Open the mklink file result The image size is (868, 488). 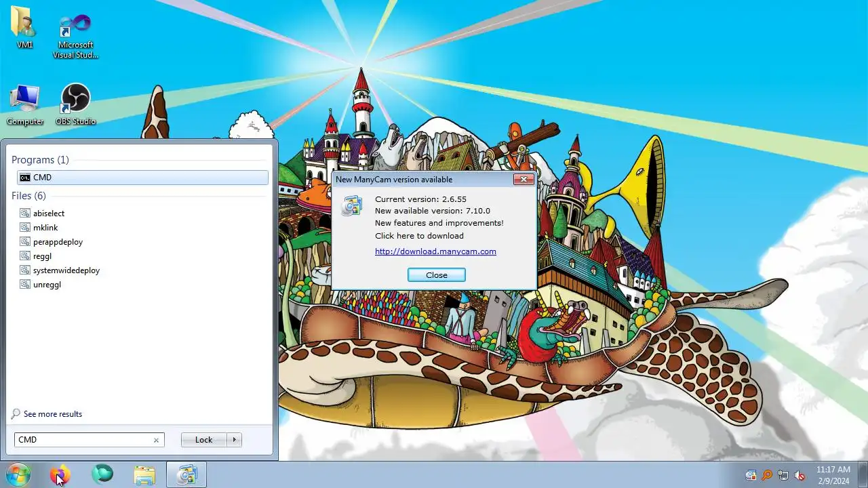[45, 228]
